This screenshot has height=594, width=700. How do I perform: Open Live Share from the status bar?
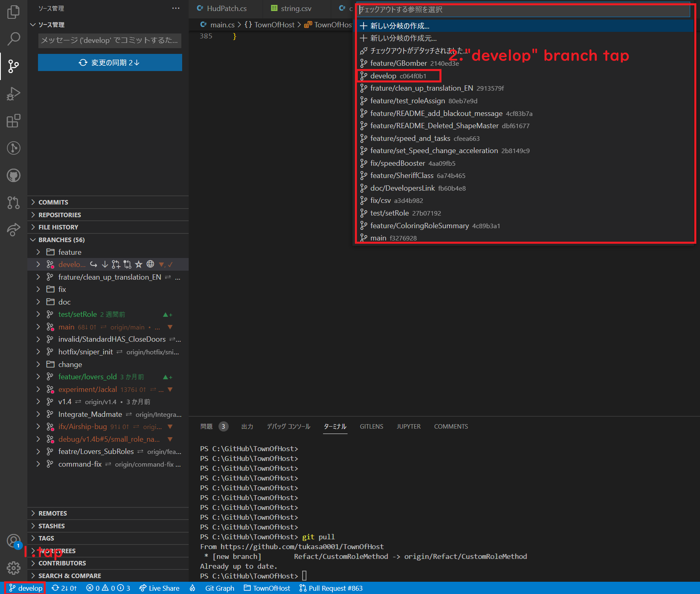click(159, 588)
